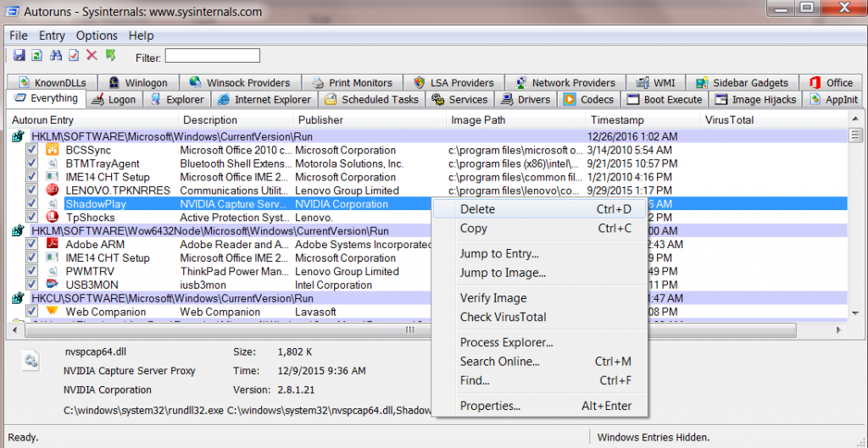868x448 pixels.
Task: Click the LENOVO.TPKNRRES red icon
Action: click(52, 191)
